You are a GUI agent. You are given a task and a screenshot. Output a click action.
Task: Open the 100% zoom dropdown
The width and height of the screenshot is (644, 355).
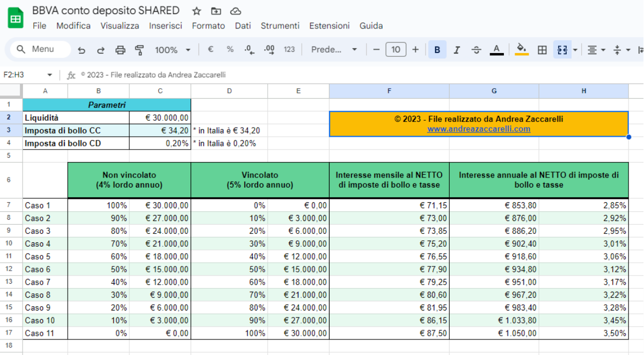point(173,50)
